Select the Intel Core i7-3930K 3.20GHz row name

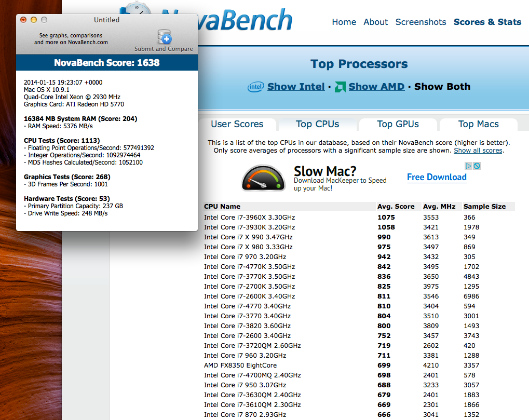(x=249, y=227)
